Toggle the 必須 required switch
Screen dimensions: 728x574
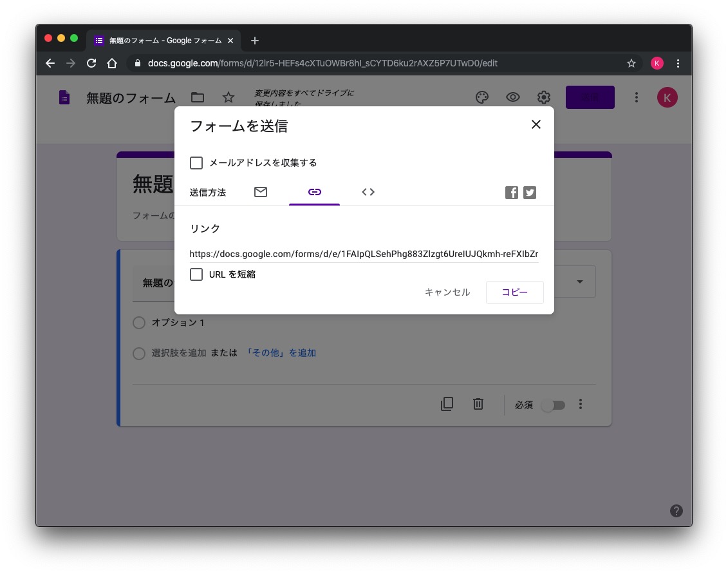pos(554,405)
